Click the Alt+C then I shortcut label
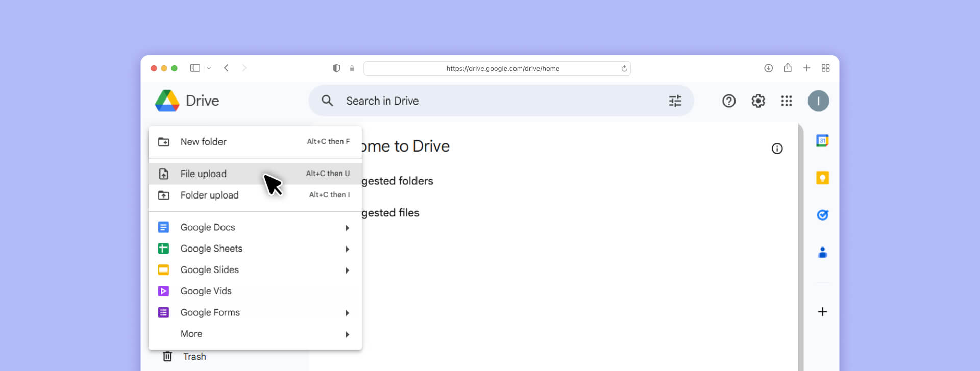The width and height of the screenshot is (980, 371). point(329,194)
